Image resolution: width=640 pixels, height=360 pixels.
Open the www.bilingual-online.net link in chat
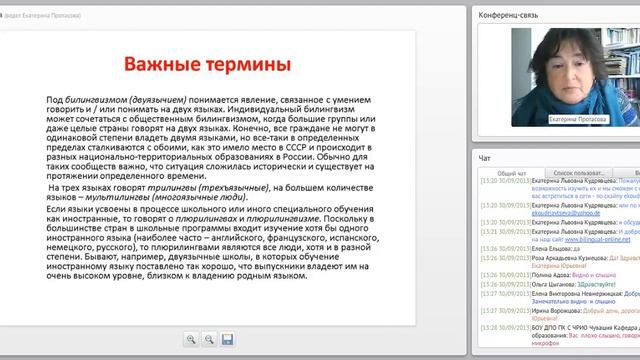click(x=598, y=240)
